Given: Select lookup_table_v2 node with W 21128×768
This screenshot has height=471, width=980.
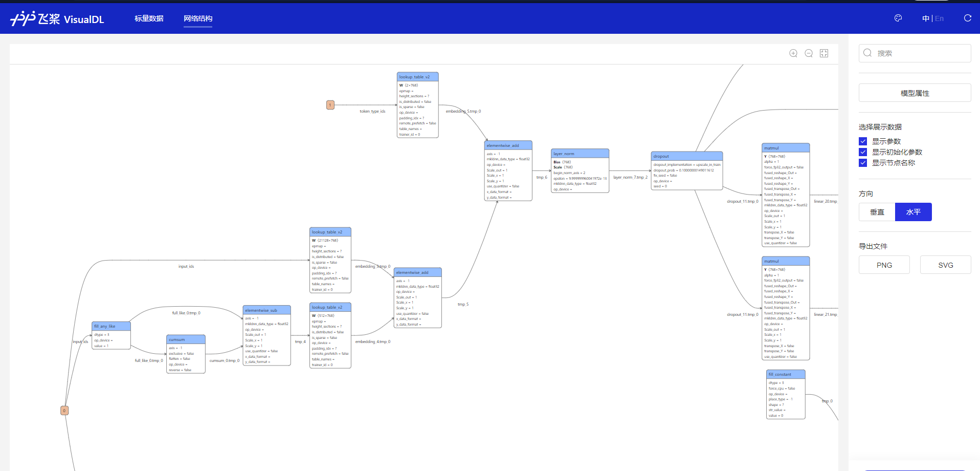Looking at the screenshot, I should (x=330, y=260).
